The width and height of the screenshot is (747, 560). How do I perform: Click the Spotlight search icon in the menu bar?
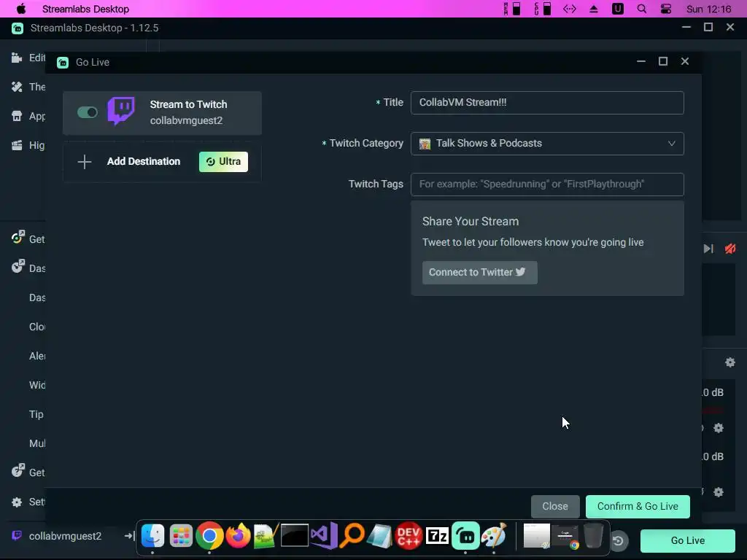[x=642, y=9]
